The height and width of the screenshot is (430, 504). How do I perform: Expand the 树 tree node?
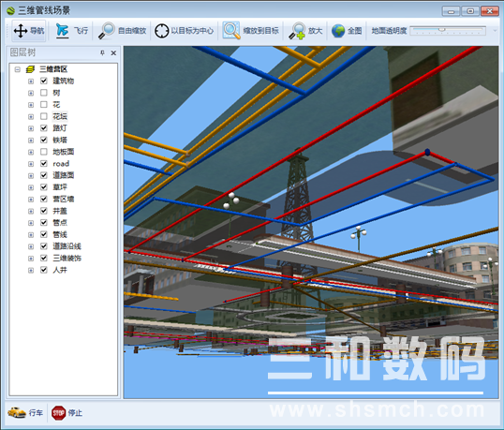click(31, 93)
